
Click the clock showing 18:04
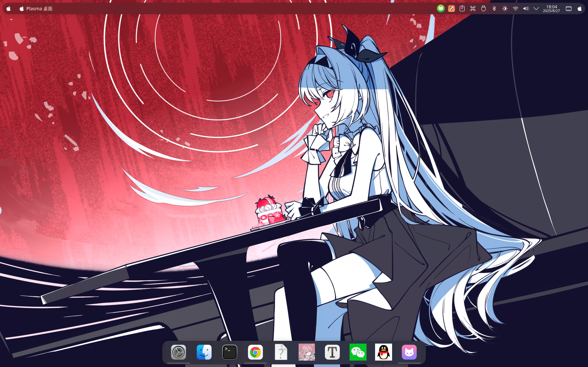[551, 9]
